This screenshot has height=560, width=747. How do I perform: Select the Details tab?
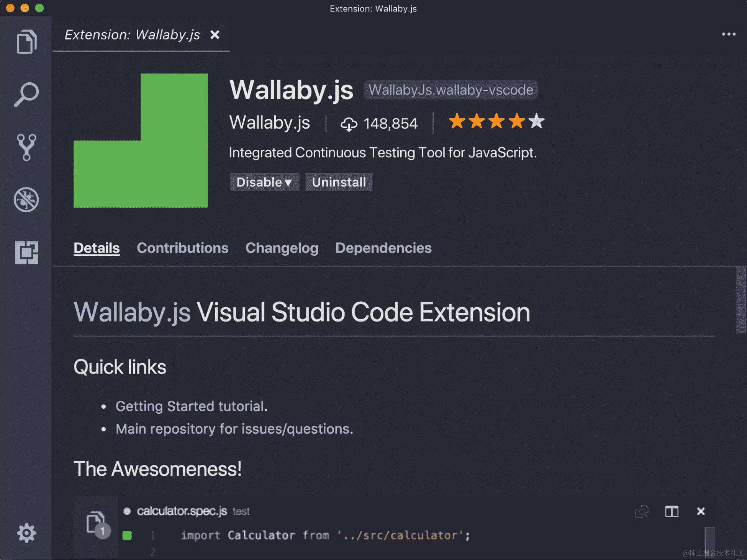click(x=97, y=248)
